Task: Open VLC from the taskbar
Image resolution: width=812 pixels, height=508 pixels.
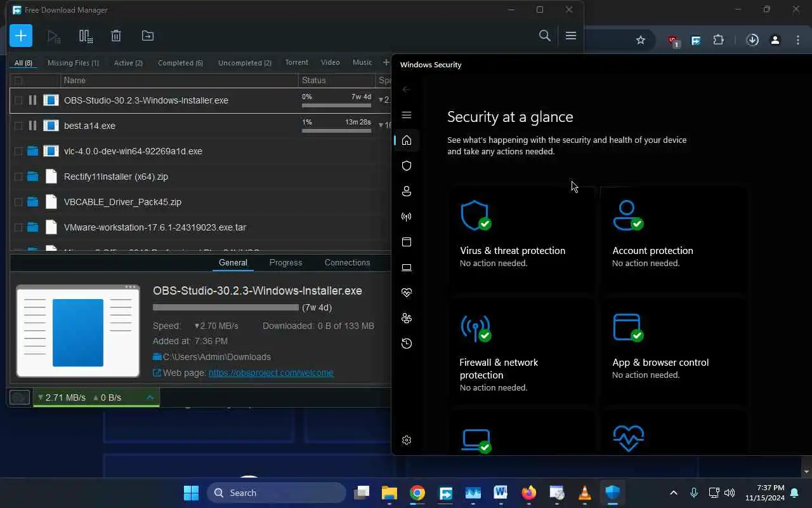Action: [x=585, y=493]
